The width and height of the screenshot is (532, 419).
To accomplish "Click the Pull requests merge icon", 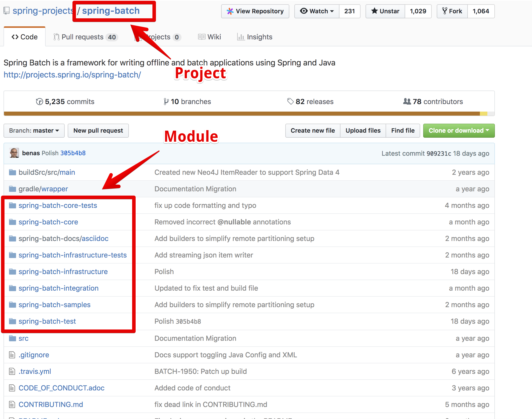I will [x=56, y=37].
